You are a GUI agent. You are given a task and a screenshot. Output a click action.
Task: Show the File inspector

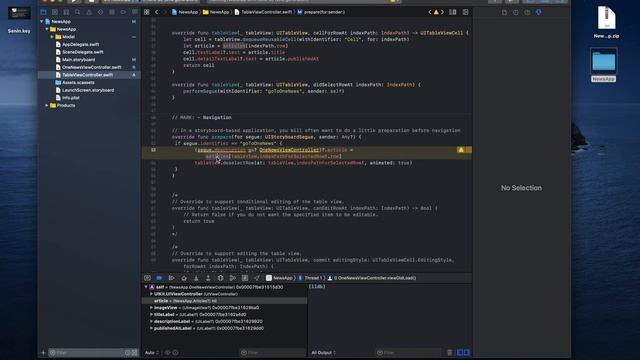coord(504,12)
